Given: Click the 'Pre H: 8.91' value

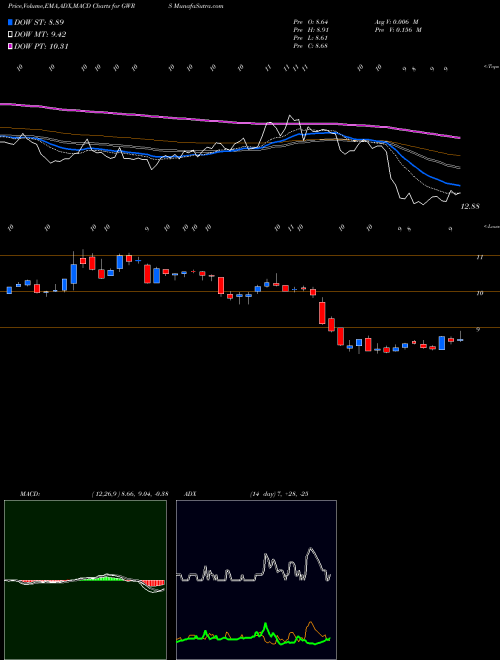Looking at the screenshot, I should coord(311,30).
